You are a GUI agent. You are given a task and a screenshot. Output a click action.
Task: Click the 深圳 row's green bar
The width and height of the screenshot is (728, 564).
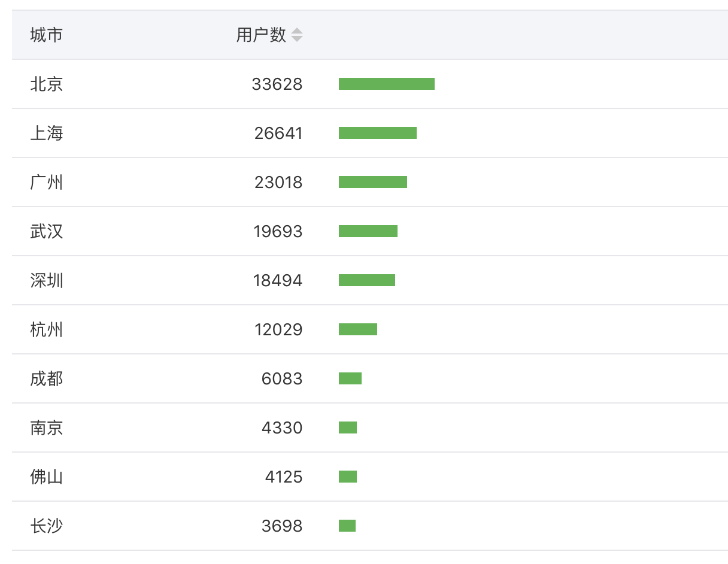coord(366,281)
